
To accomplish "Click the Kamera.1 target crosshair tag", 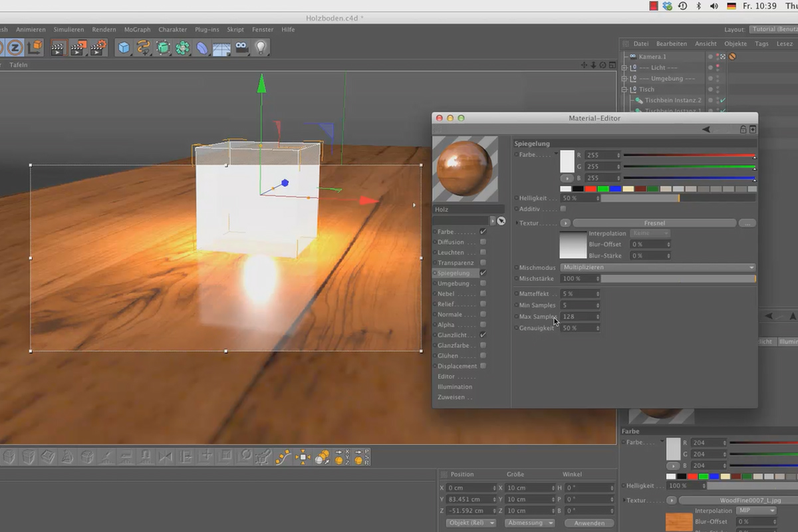I will [722, 57].
